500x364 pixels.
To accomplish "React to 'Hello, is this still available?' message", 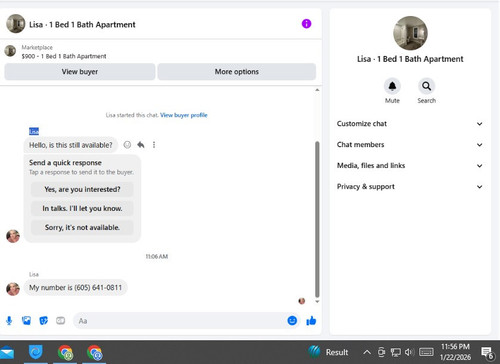I will click(127, 145).
